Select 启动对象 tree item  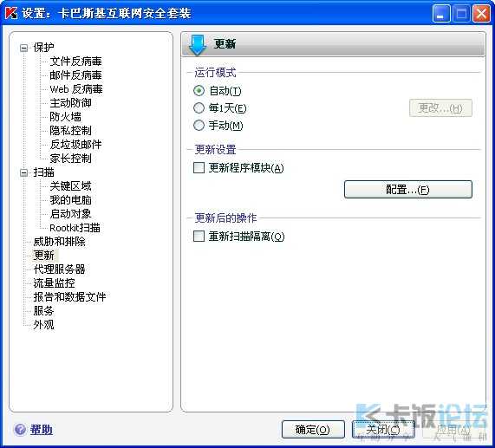coord(70,214)
